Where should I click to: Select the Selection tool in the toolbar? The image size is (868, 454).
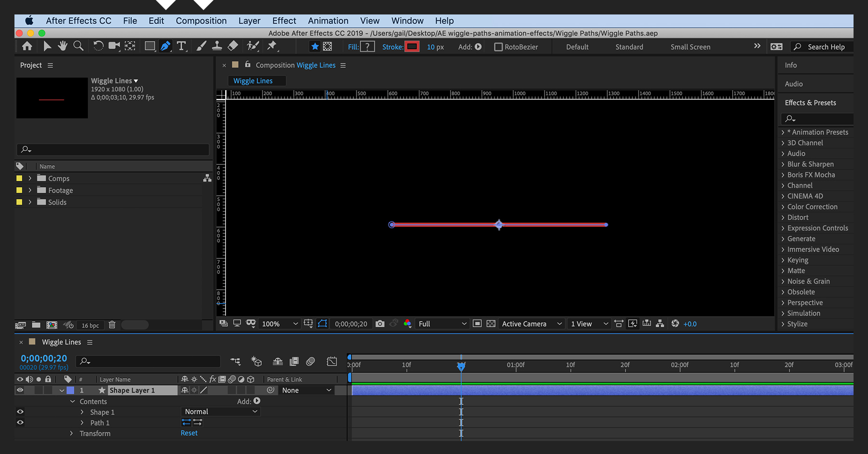(47, 46)
